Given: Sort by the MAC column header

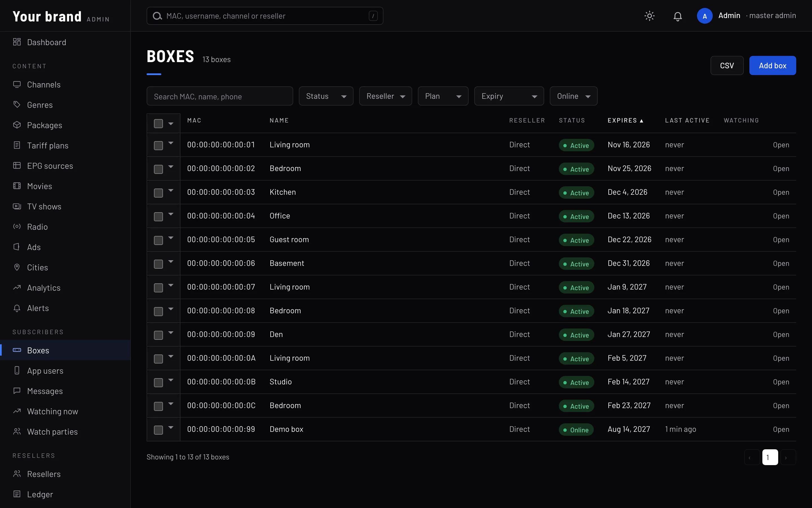Looking at the screenshot, I should click(194, 120).
